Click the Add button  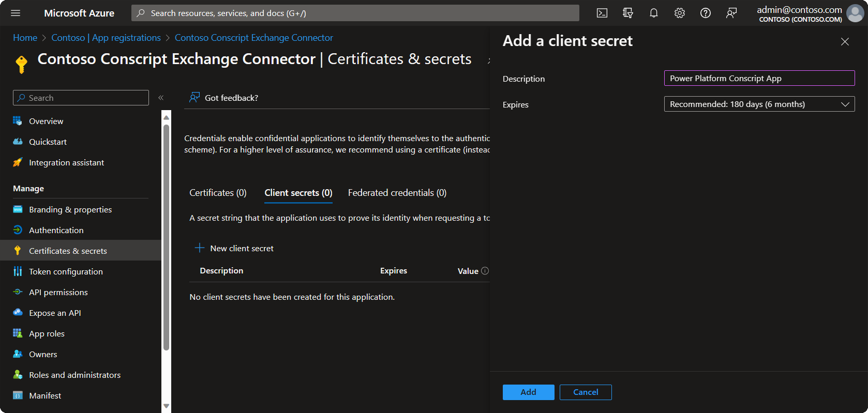pos(528,392)
